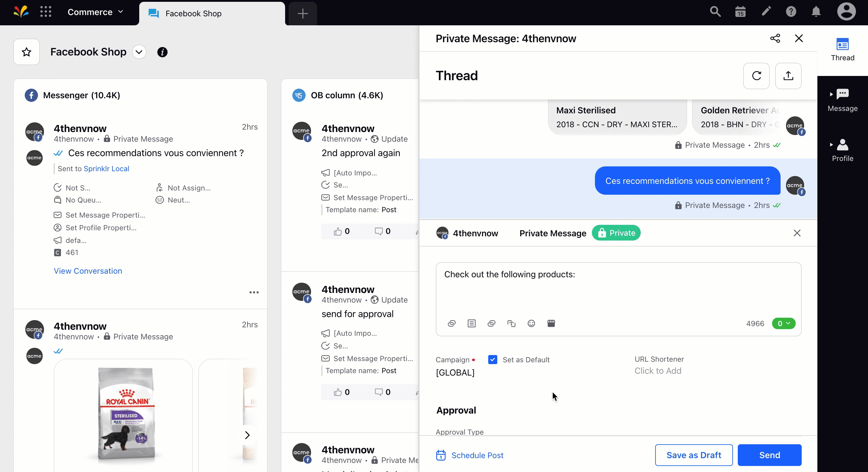
Task: Open the green 0 counter dropdown
Action: (783, 323)
